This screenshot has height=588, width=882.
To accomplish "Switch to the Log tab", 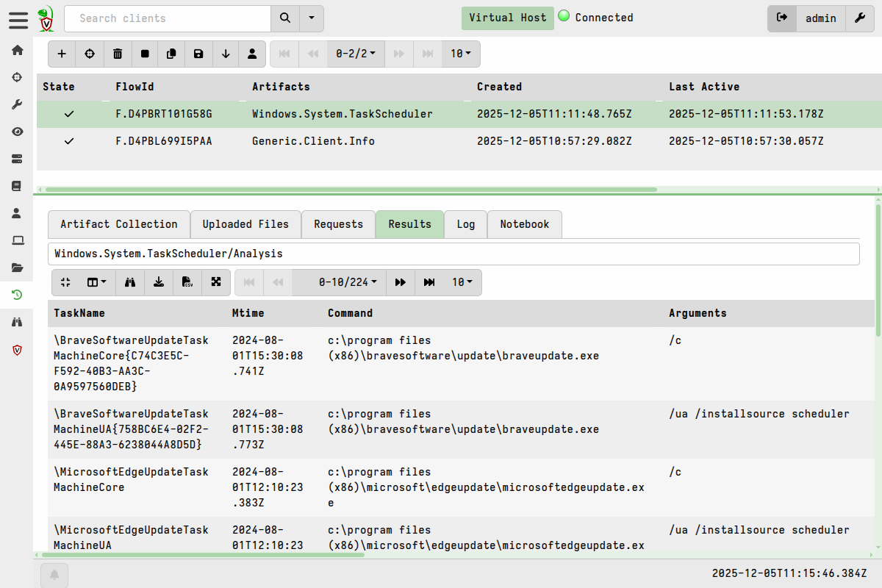I will tap(465, 224).
